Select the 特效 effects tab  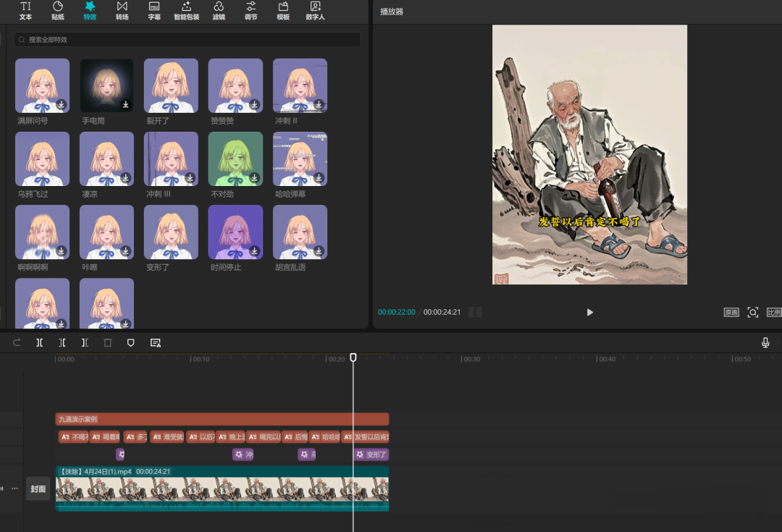[90, 10]
